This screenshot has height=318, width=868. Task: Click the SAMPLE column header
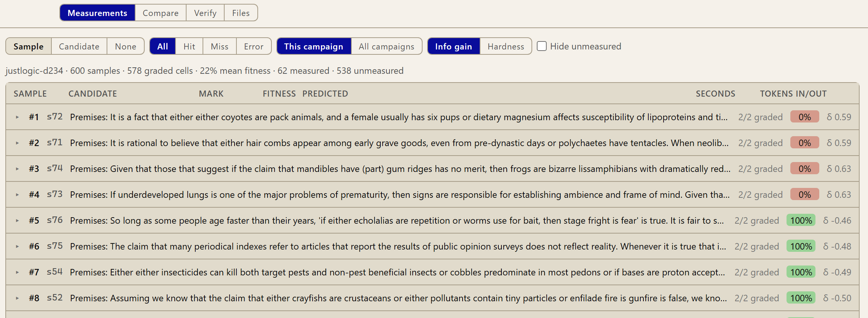click(x=30, y=94)
